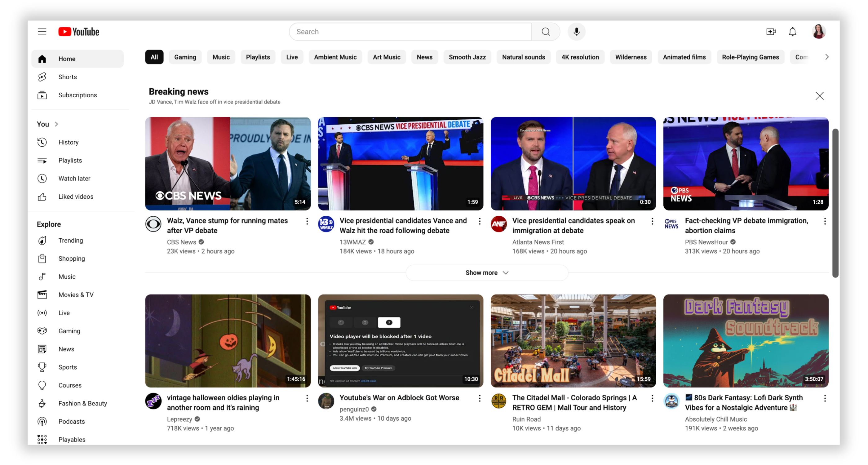Open the penguinz0 channel link
The width and height of the screenshot is (868, 465).
click(354, 409)
